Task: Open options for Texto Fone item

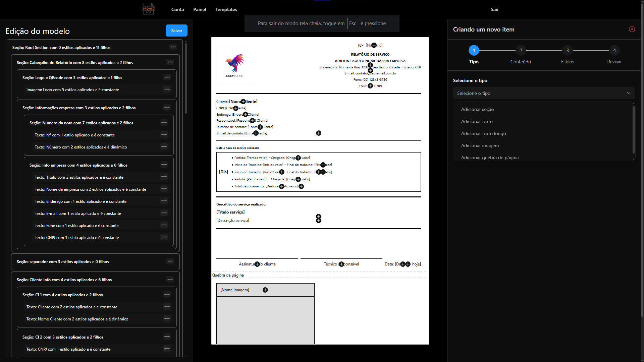Action: point(164,225)
